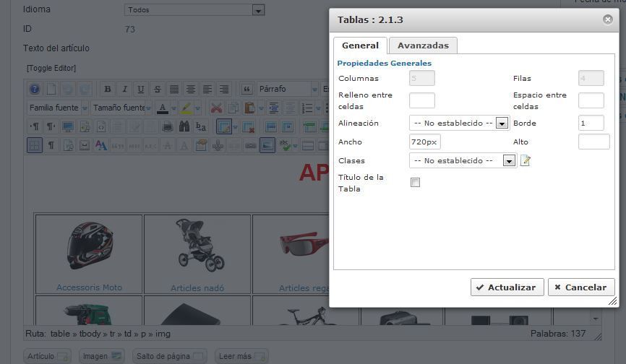This screenshot has width=626, height=364.
Task: Click the Alto input field
Action: (x=593, y=142)
